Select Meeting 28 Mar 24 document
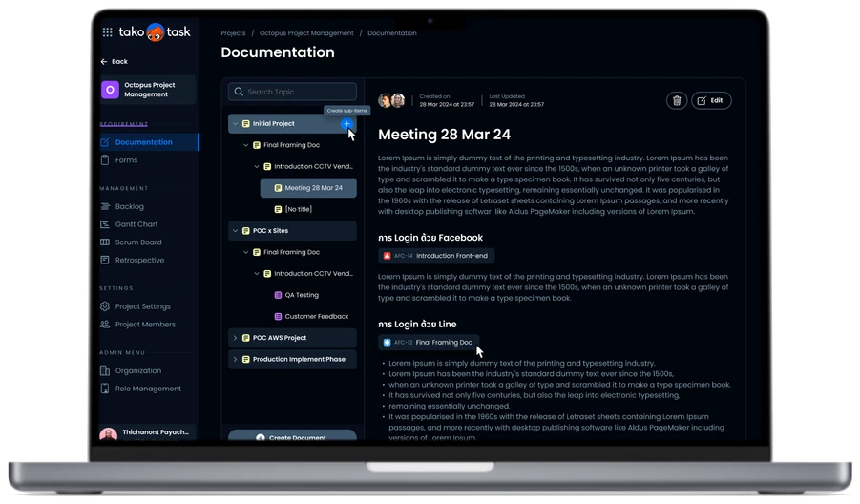The width and height of the screenshot is (860, 504). (308, 188)
